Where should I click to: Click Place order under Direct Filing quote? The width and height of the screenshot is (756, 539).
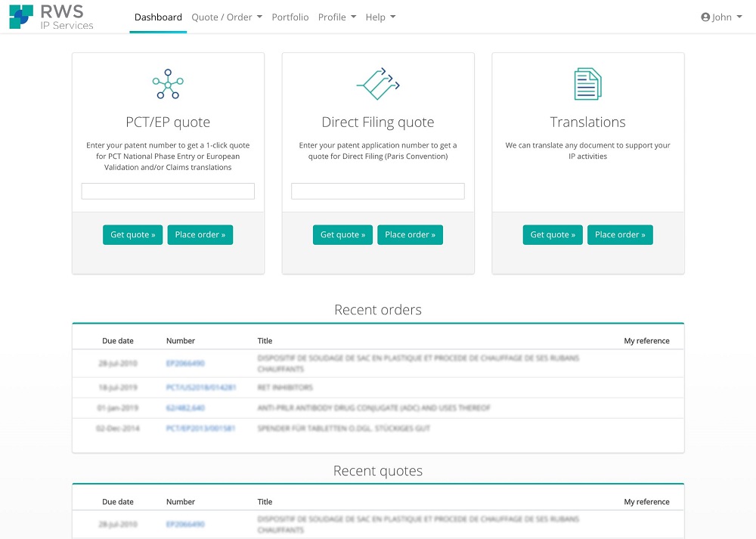pyautogui.click(x=410, y=235)
